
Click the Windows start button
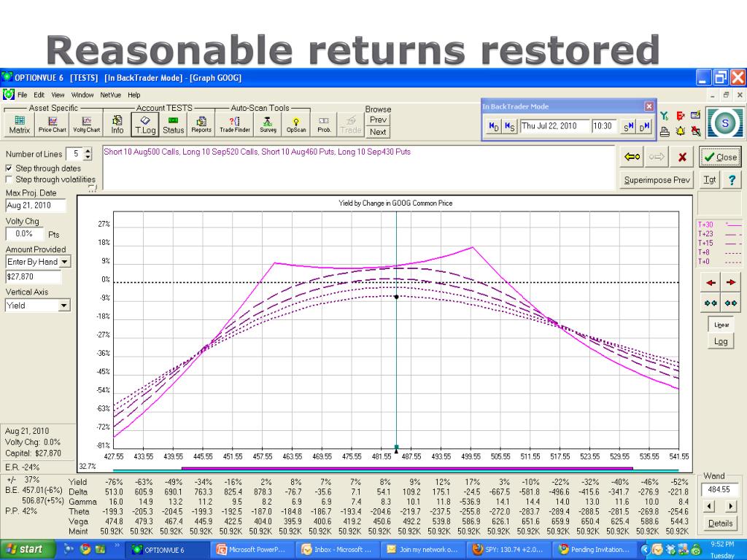pos(26,550)
